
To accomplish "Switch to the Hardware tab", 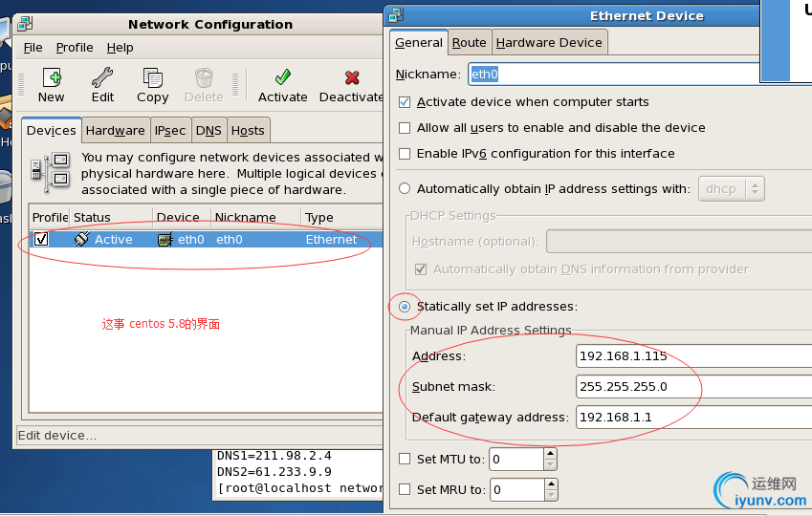I will pos(116,130).
